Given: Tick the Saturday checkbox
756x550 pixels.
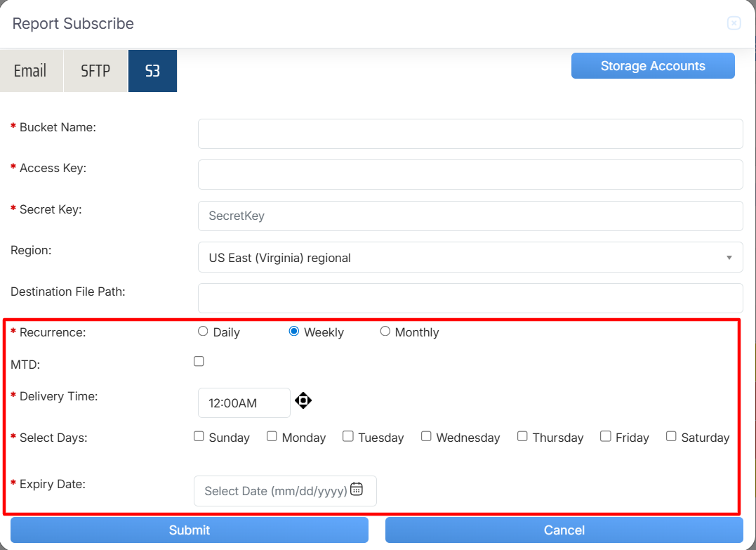Looking at the screenshot, I should click(671, 436).
